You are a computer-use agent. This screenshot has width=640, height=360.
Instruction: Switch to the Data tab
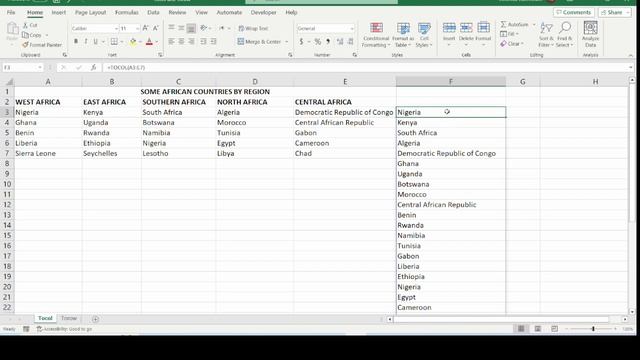pyautogui.click(x=153, y=13)
